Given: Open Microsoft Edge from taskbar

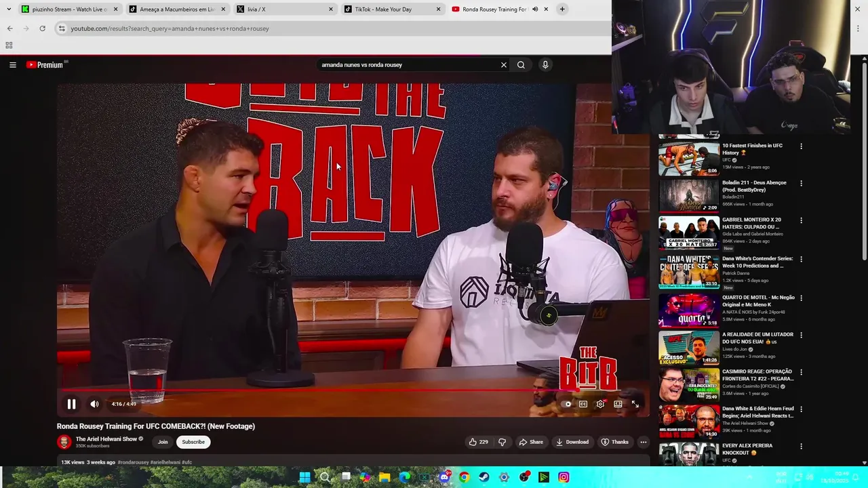Looking at the screenshot, I should click(x=405, y=477).
